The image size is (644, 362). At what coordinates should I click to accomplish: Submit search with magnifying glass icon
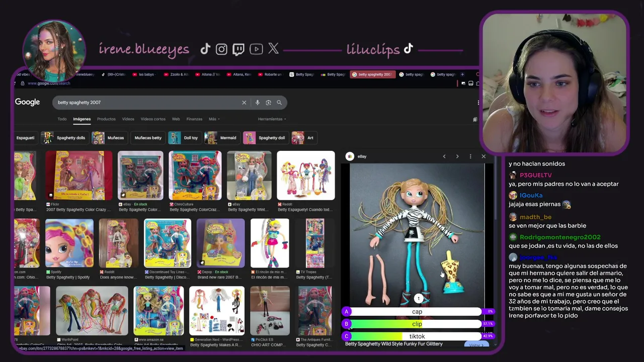click(x=279, y=103)
